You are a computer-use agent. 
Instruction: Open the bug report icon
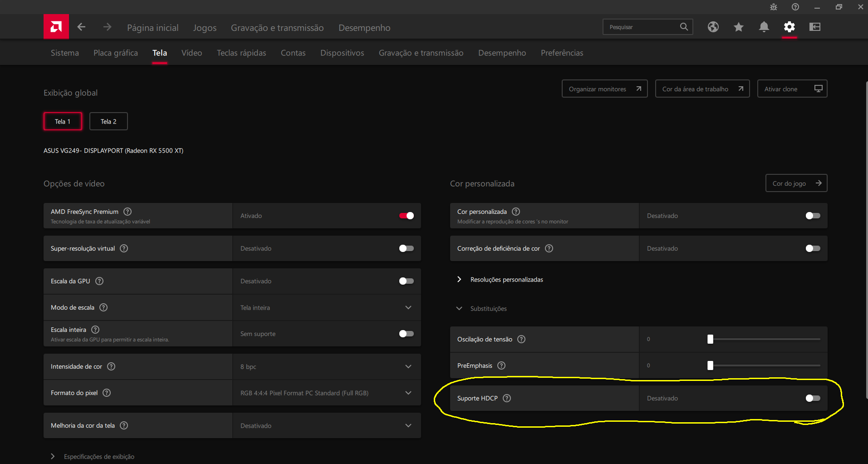pyautogui.click(x=774, y=7)
